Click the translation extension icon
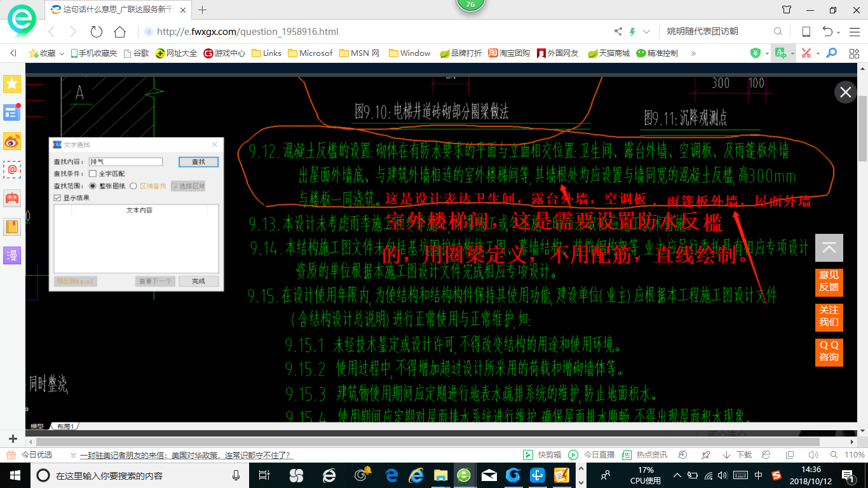The height and width of the screenshot is (488, 868). click(780, 53)
